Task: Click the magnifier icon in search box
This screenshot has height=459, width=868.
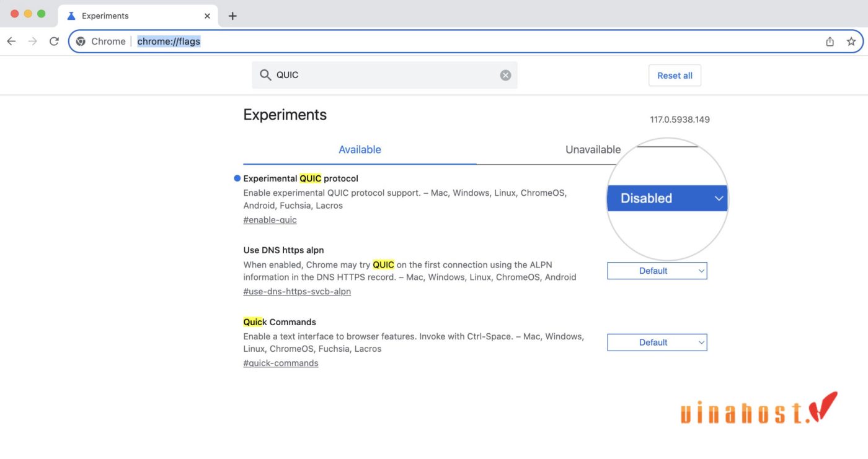Action: pos(265,75)
